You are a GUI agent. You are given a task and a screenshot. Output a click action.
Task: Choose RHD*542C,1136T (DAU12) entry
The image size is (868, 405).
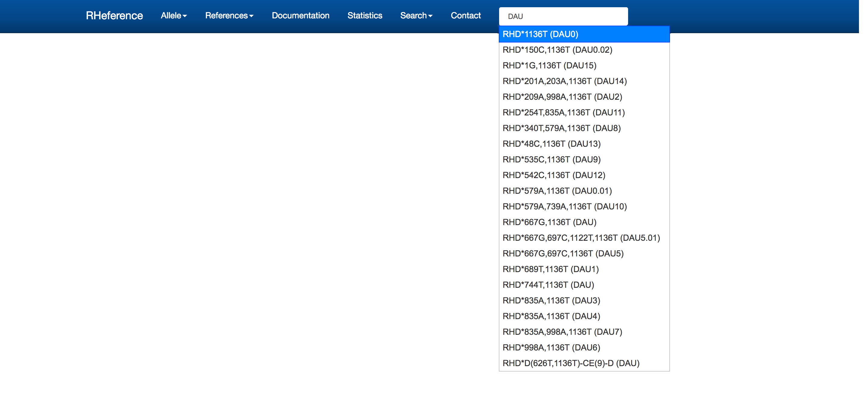tap(584, 175)
